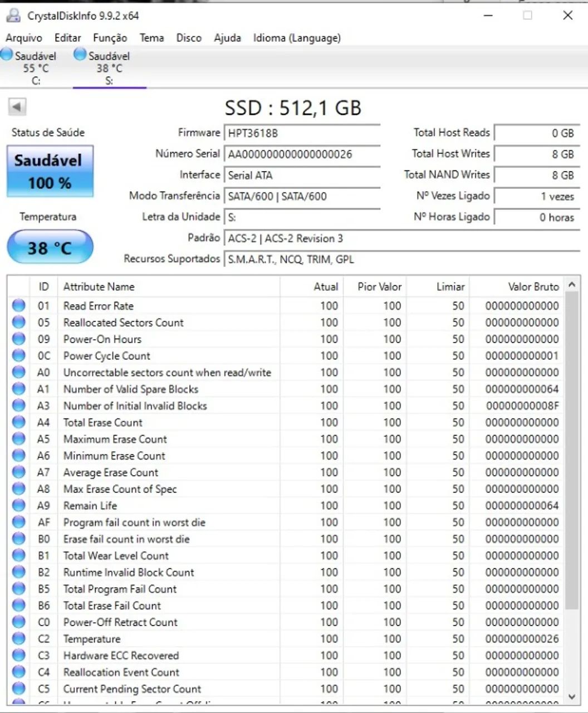
Task: Open the Ajuda menu
Action: click(x=227, y=38)
